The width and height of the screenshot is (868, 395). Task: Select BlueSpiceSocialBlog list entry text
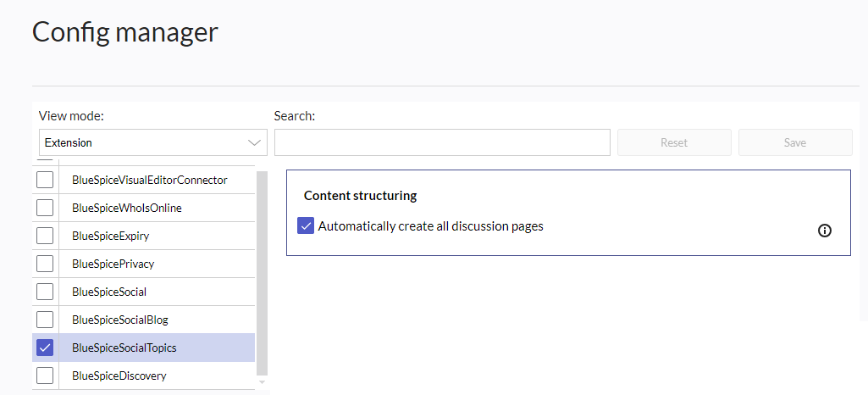pyautogui.click(x=120, y=320)
